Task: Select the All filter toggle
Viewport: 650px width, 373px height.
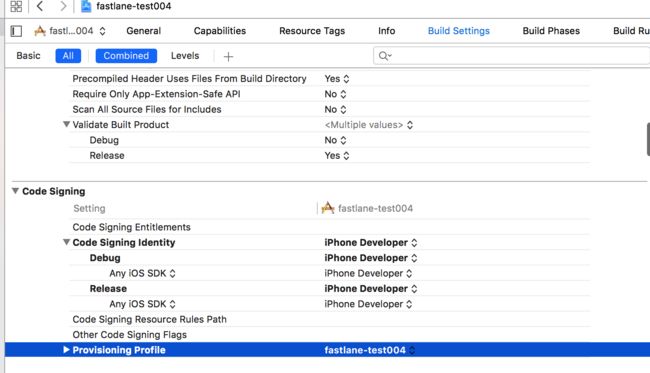Action: (68, 56)
